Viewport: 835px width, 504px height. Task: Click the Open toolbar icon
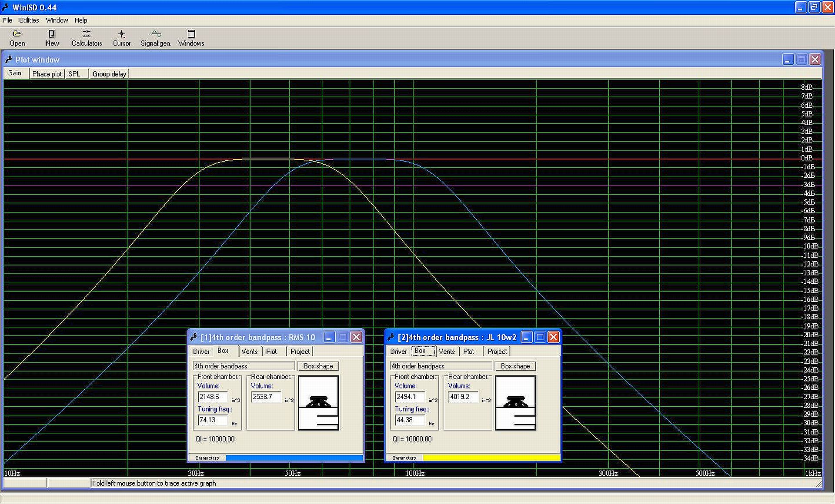tap(17, 34)
